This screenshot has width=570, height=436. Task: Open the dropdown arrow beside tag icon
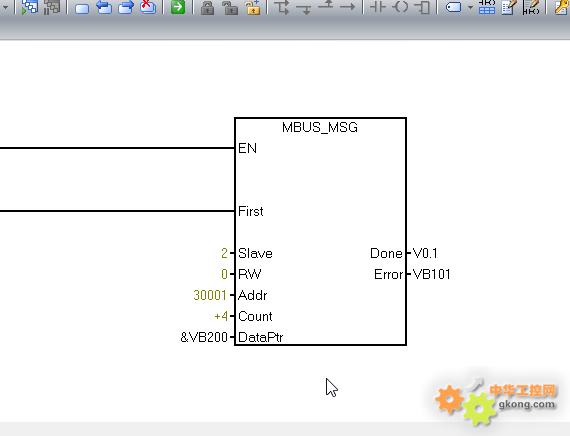coord(470,7)
